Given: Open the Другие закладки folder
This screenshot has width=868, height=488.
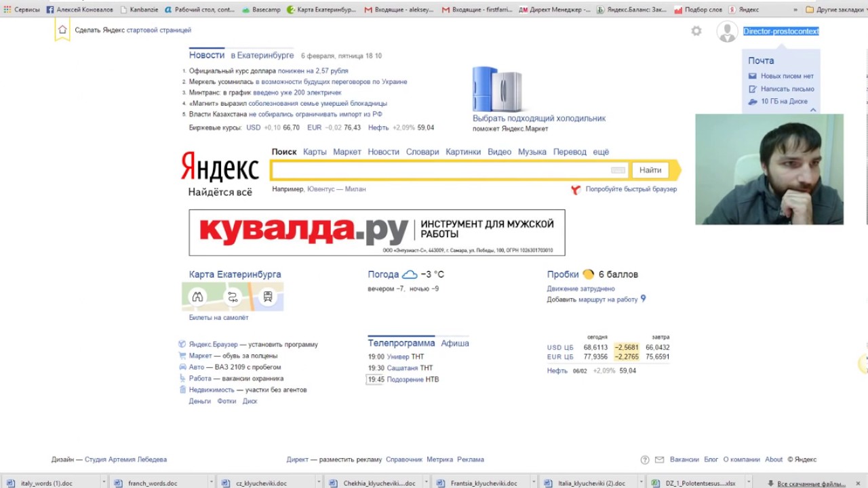Looking at the screenshot, I should click(x=834, y=9).
